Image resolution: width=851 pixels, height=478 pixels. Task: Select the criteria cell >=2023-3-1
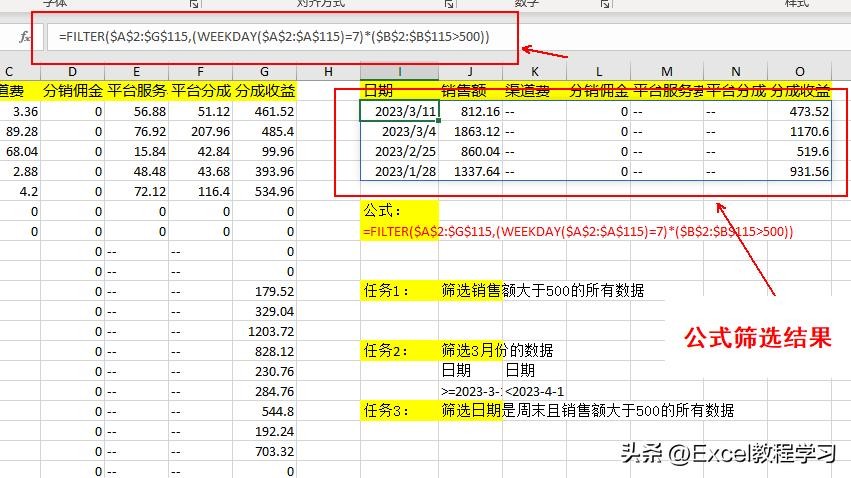470,390
